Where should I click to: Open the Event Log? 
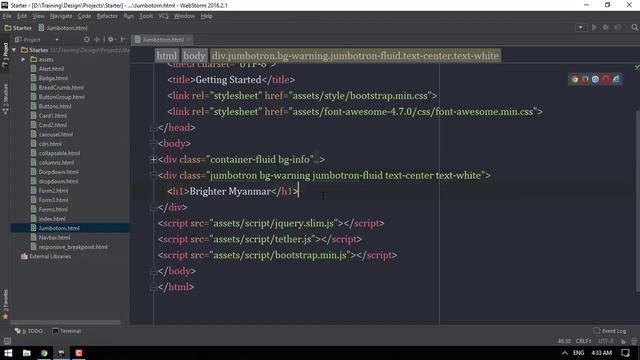(x=610, y=331)
